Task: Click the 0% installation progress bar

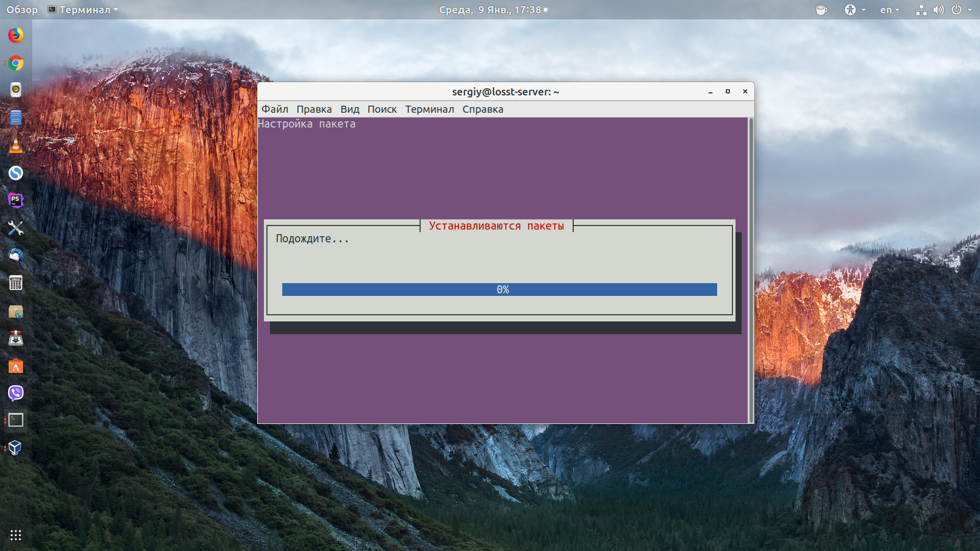Action: pos(499,289)
